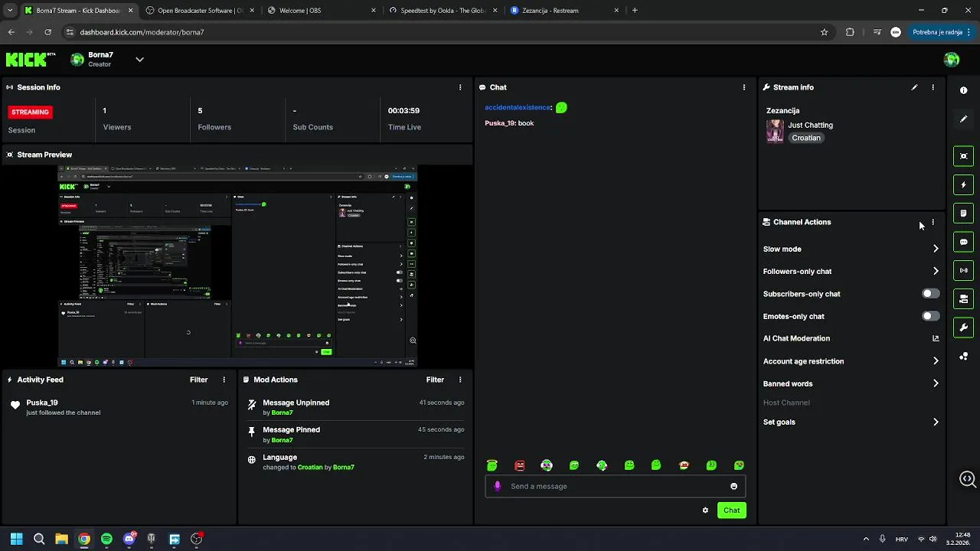Click accidentalexistence username in chat
The image size is (980, 551).
click(517, 108)
